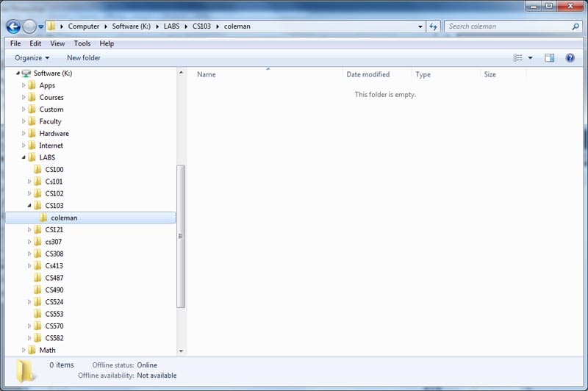Click the New folder button

(84, 58)
